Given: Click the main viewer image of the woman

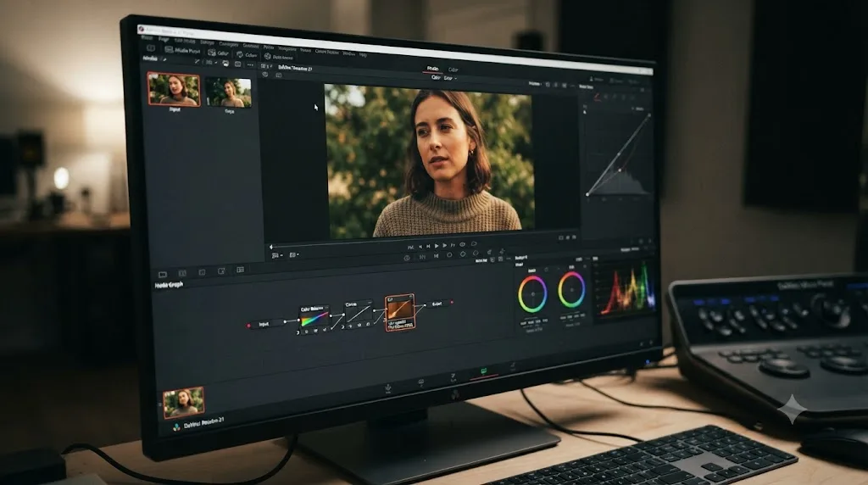Looking at the screenshot, I should (x=429, y=160).
